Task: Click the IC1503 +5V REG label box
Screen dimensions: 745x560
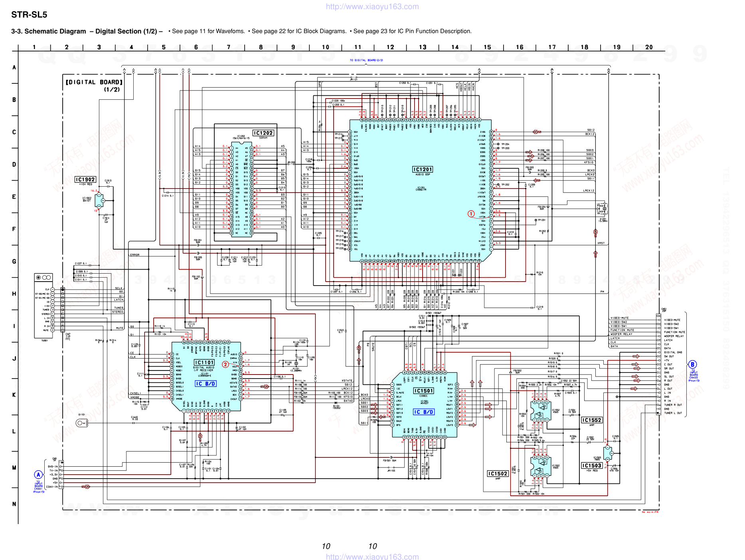Action: (591, 465)
